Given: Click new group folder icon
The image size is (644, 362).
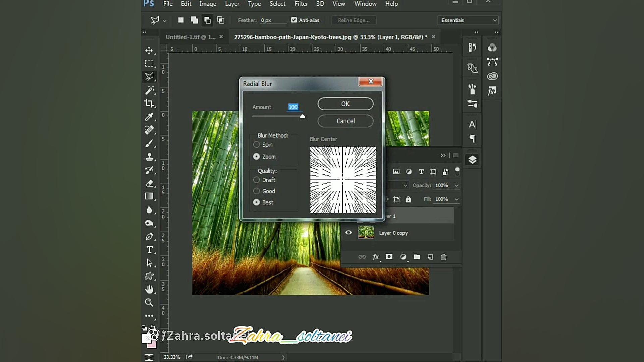Looking at the screenshot, I should coord(417,257).
